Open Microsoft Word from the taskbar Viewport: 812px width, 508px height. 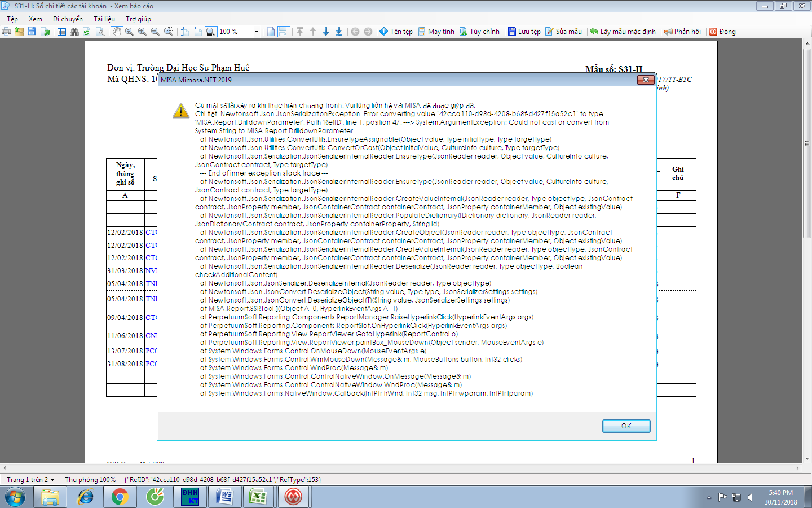(x=224, y=497)
